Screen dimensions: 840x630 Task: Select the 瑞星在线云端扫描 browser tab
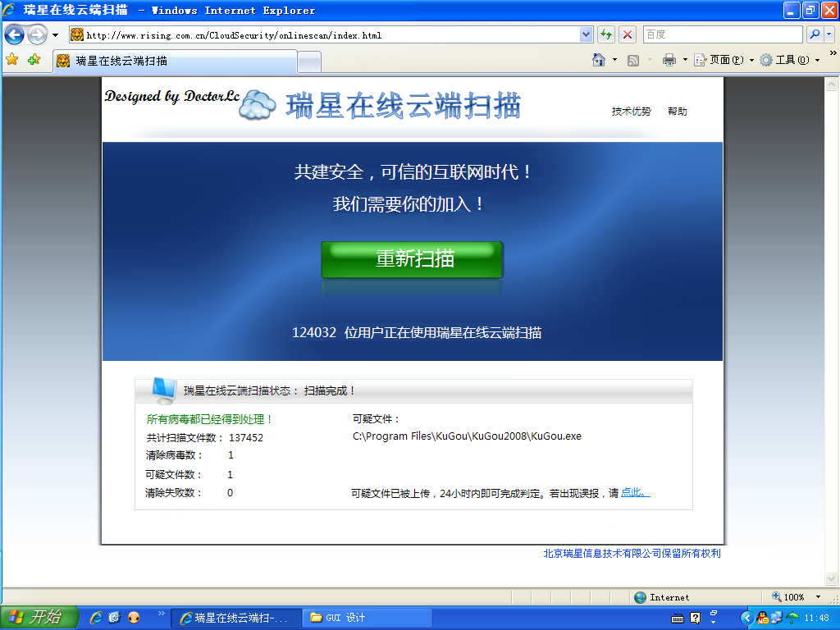pos(176,61)
